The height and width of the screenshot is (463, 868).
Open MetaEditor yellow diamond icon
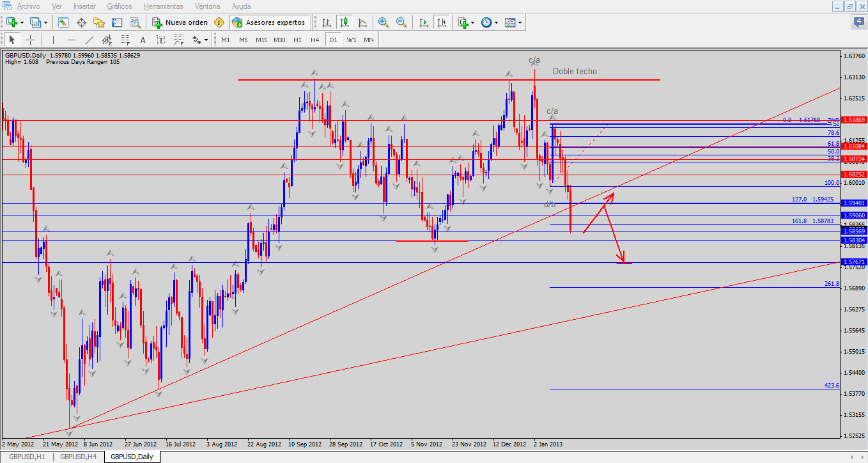click(219, 22)
